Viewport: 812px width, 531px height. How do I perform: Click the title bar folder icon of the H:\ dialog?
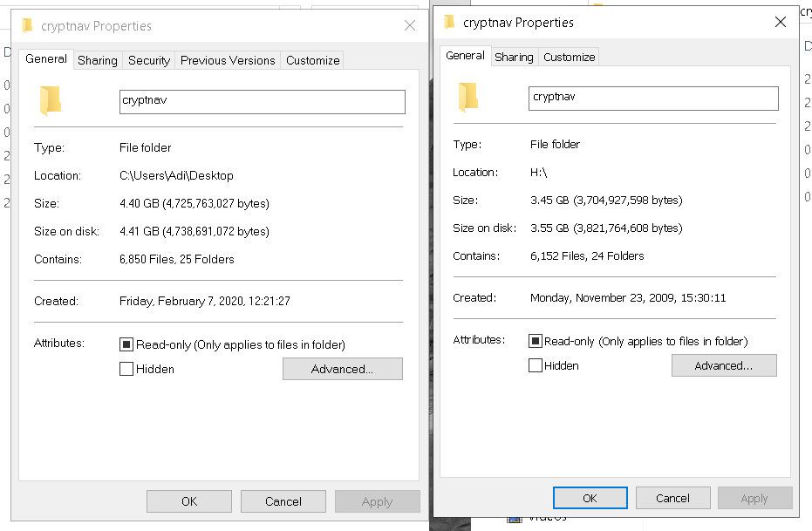449,22
